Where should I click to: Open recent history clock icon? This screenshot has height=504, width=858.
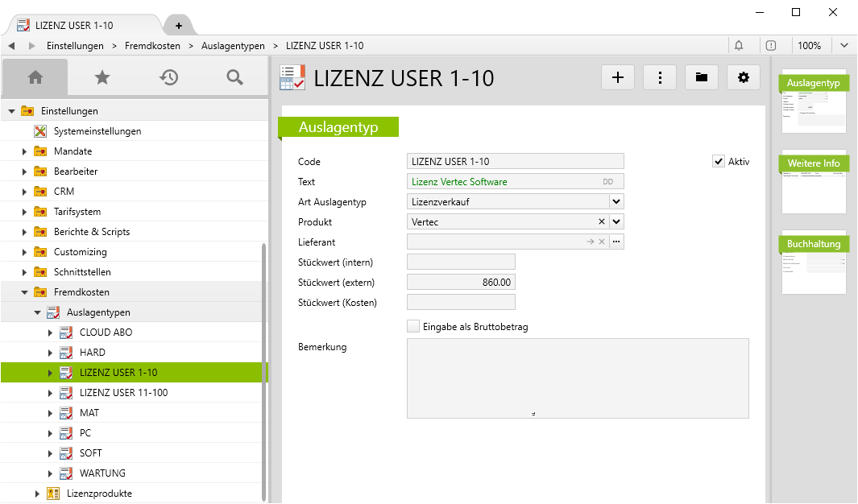(168, 77)
